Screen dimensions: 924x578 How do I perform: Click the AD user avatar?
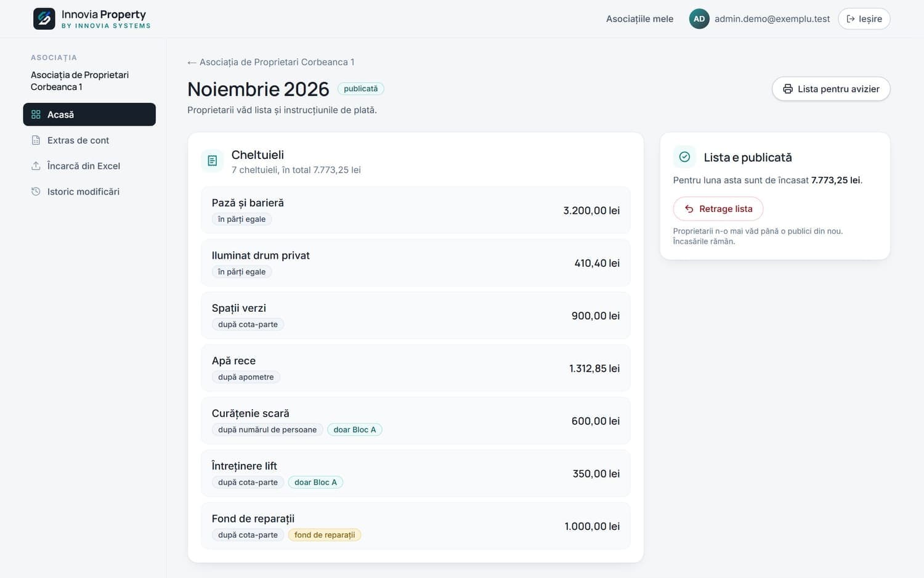(699, 19)
